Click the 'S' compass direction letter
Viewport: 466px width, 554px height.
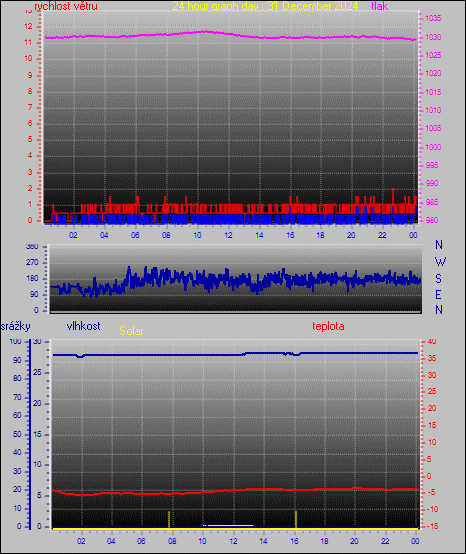click(438, 279)
